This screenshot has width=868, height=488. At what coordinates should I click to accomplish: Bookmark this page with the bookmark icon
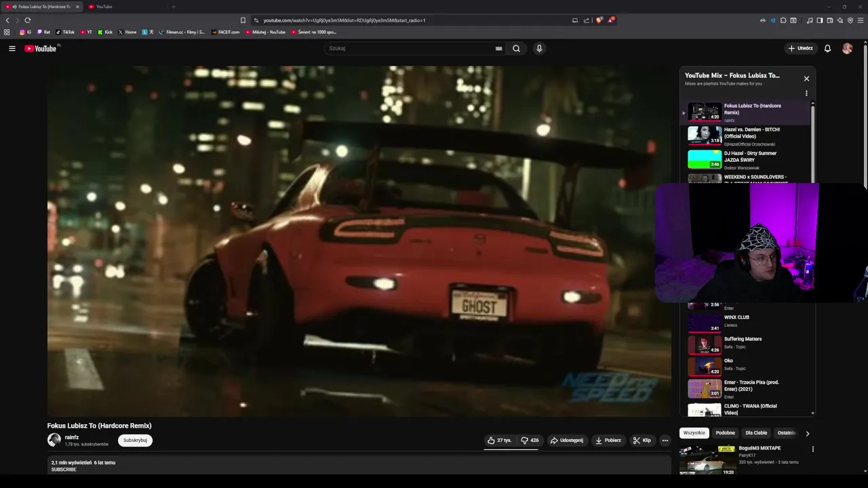(x=243, y=20)
